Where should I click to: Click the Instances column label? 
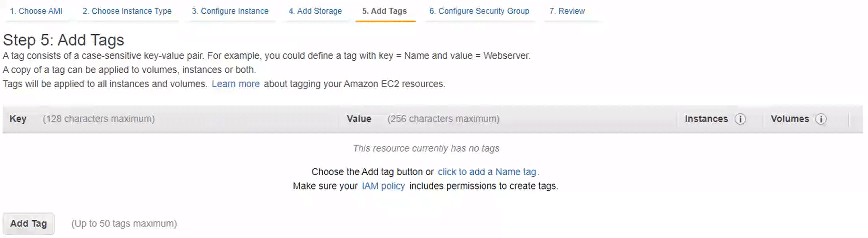[x=706, y=119]
